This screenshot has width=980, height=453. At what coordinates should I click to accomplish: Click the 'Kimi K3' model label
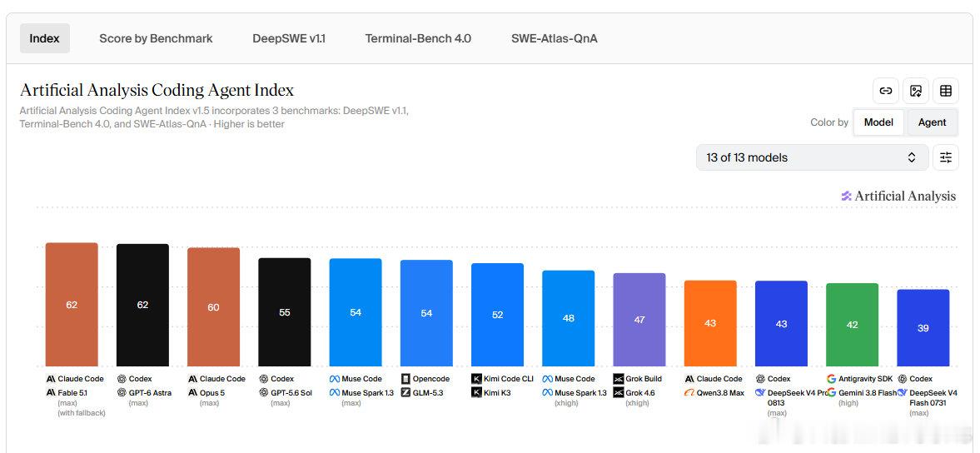[x=497, y=393]
